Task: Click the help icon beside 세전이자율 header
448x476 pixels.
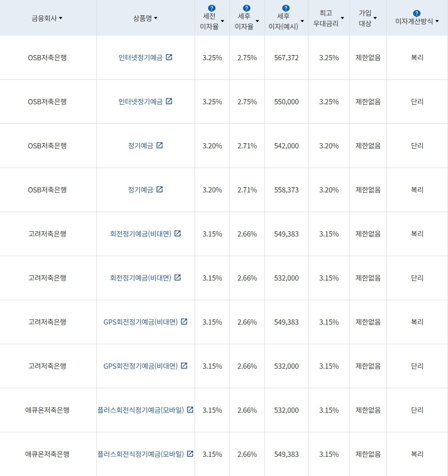Action: click(211, 7)
